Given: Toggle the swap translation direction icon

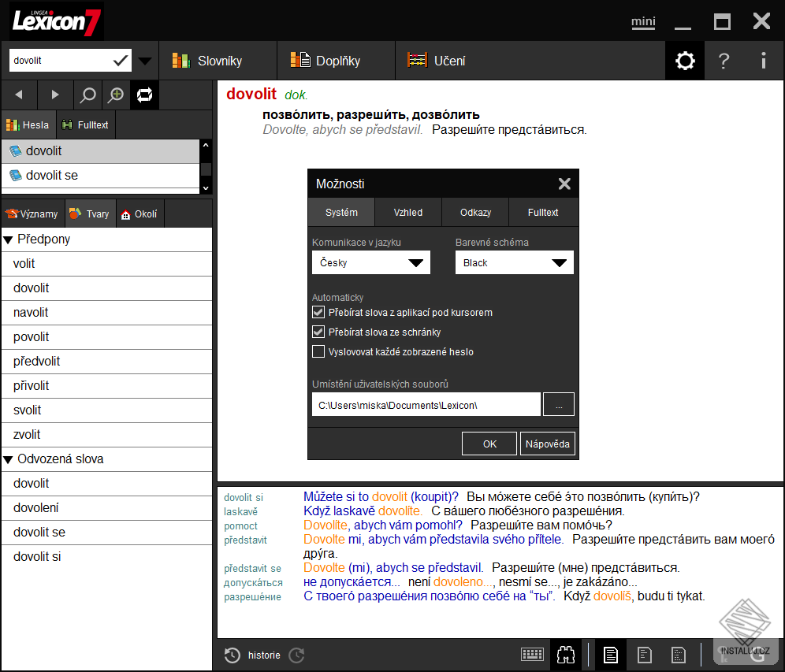Looking at the screenshot, I should [145, 95].
